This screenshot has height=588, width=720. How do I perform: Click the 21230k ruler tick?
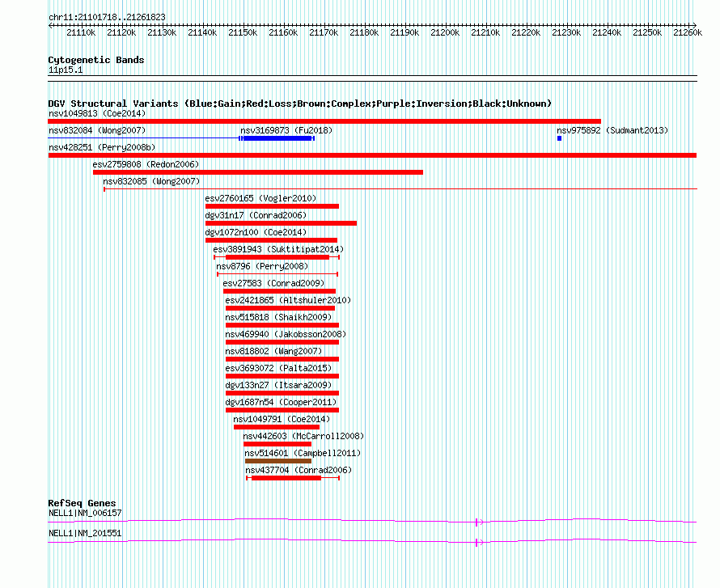[566, 32]
